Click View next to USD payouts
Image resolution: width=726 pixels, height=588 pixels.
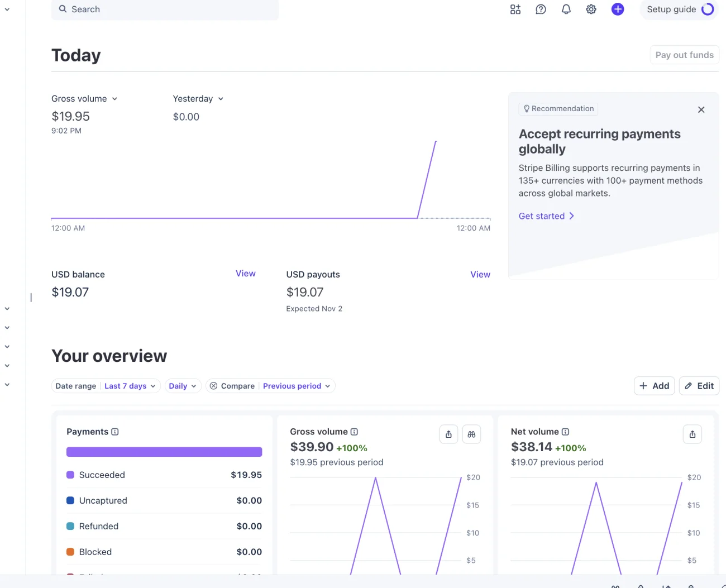(x=480, y=274)
